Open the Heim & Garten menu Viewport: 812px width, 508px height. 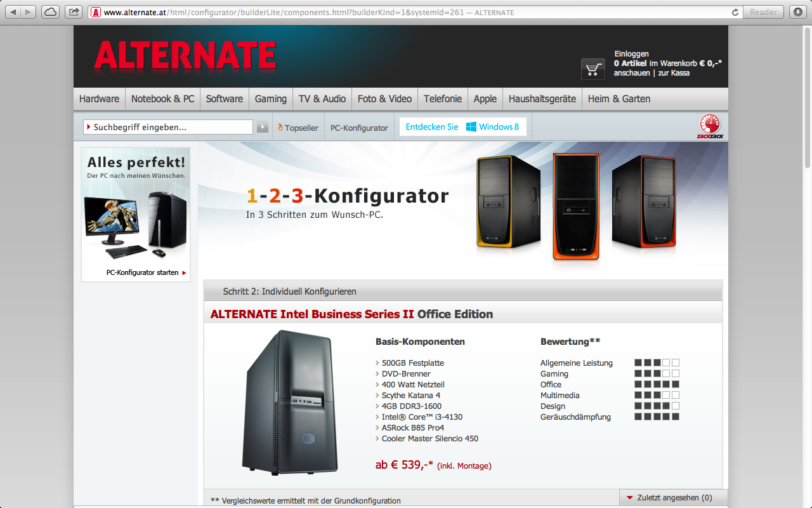click(619, 99)
